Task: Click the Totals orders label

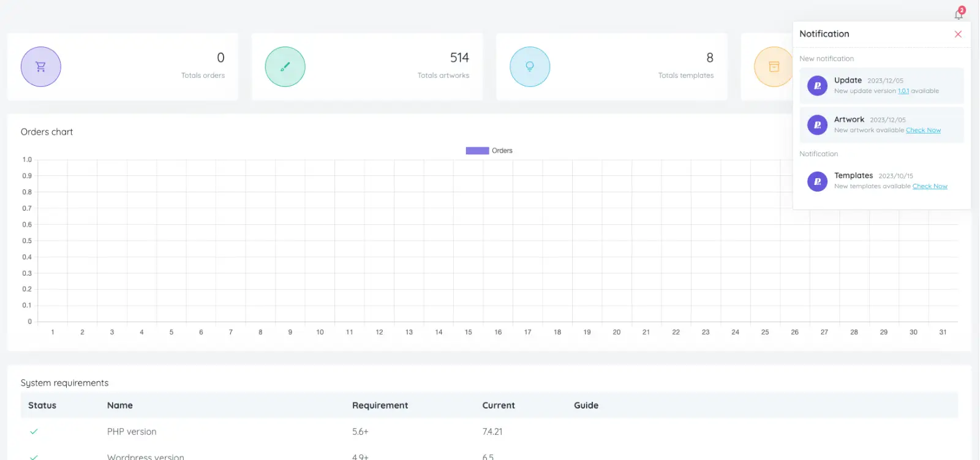Action: coord(203,75)
